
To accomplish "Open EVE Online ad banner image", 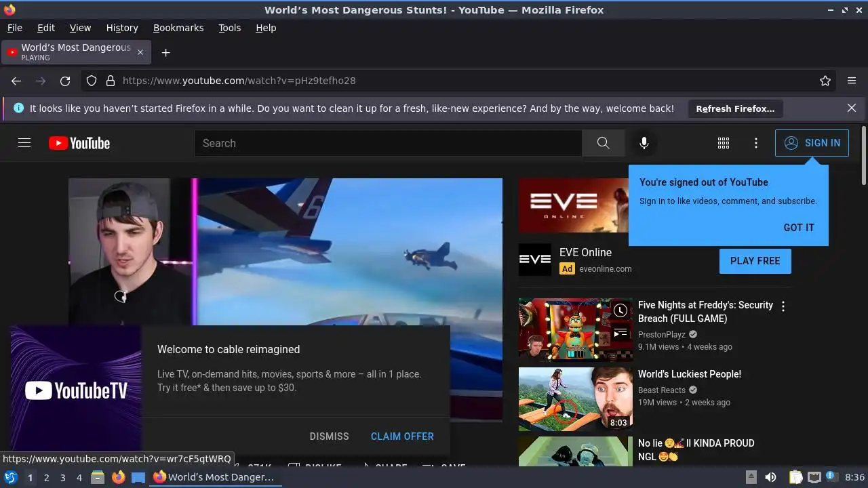I will [x=574, y=205].
